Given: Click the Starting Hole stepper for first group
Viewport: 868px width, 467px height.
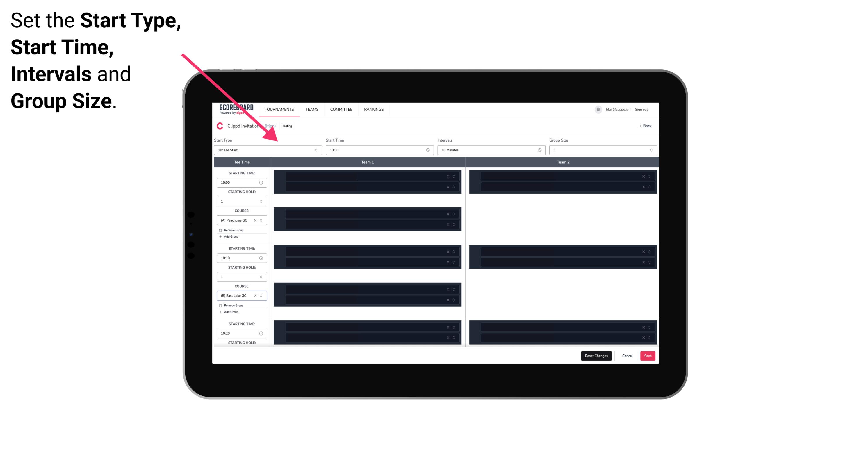Looking at the screenshot, I should click(262, 201).
